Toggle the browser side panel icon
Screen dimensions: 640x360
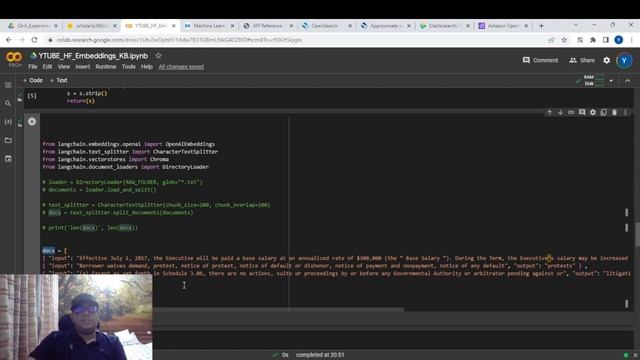(x=606, y=40)
